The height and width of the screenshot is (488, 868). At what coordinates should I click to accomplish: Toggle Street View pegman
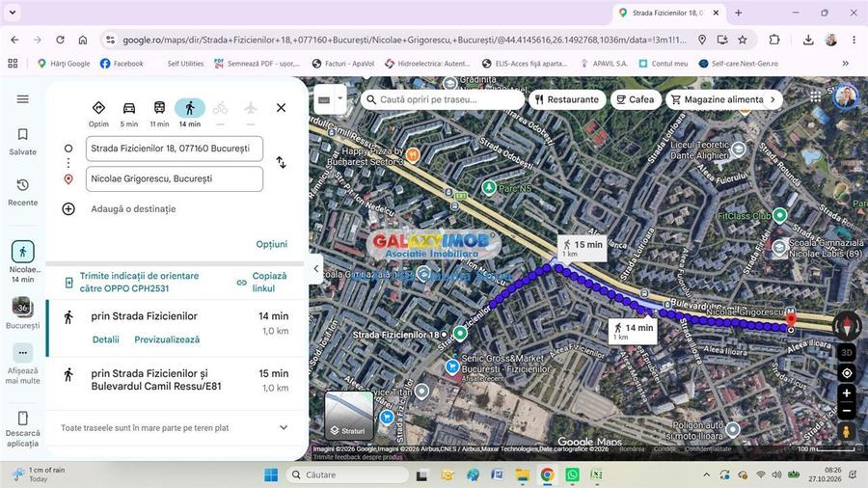coord(847,431)
